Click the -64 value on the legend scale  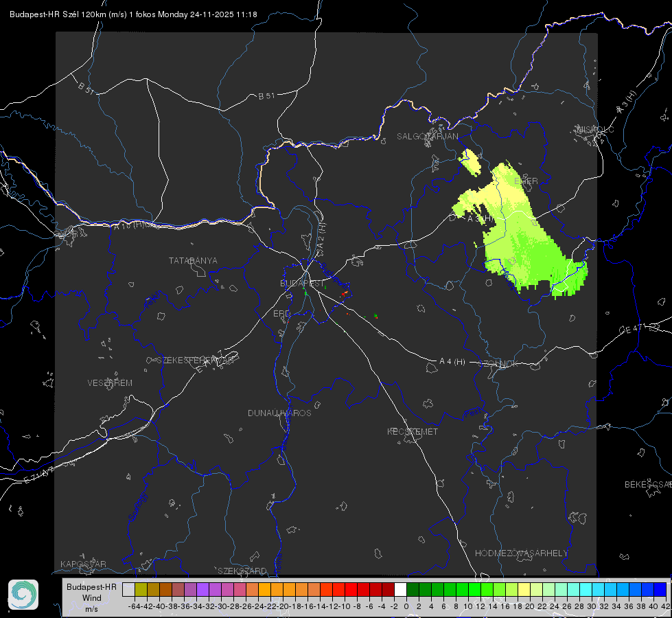[x=135, y=606]
